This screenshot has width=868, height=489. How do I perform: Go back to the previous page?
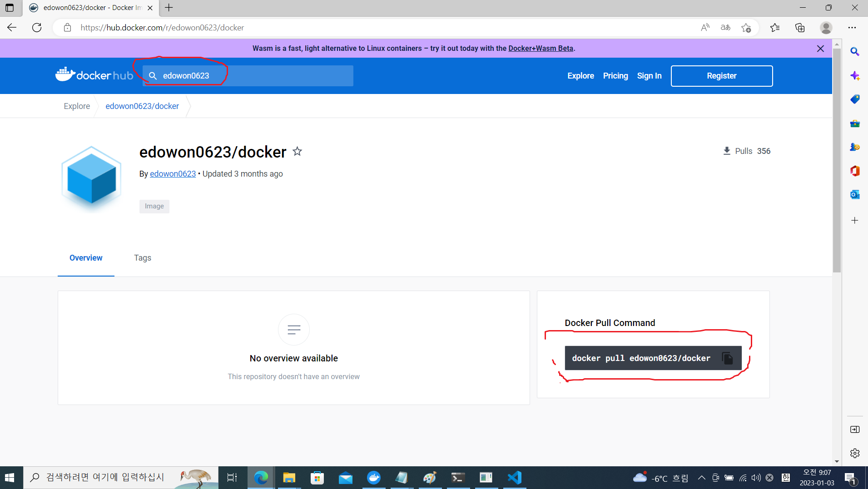12,27
